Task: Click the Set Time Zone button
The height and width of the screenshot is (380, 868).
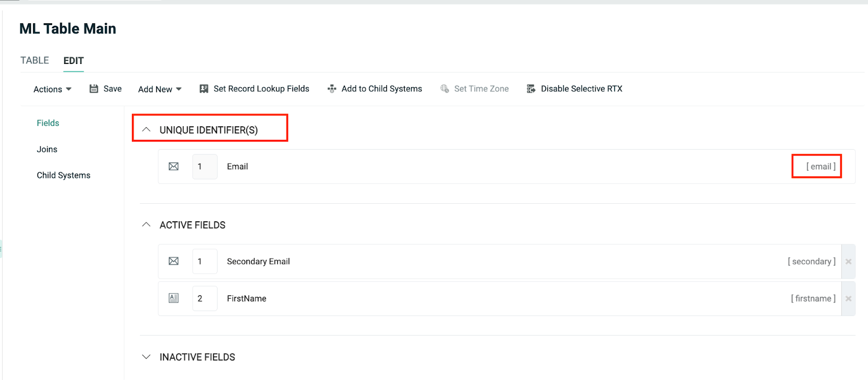Action: [x=475, y=89]
